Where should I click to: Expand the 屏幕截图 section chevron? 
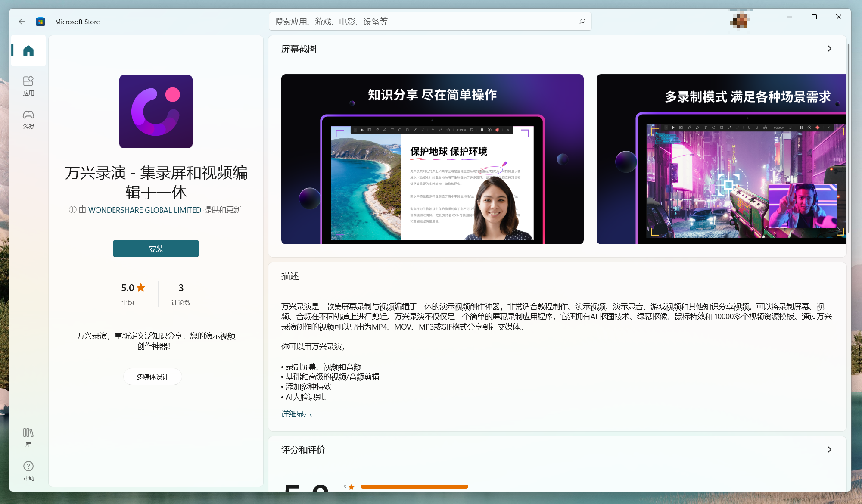pos(829,48)
